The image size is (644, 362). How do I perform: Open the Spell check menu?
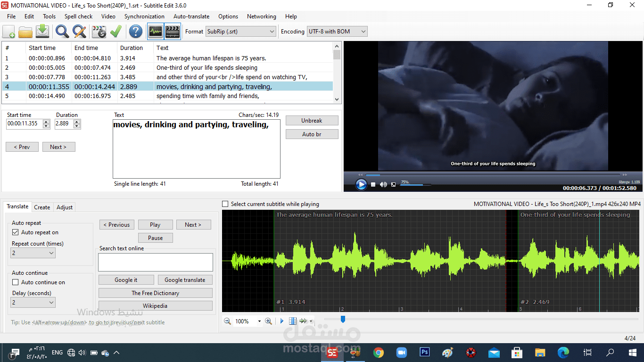(79, 16)
